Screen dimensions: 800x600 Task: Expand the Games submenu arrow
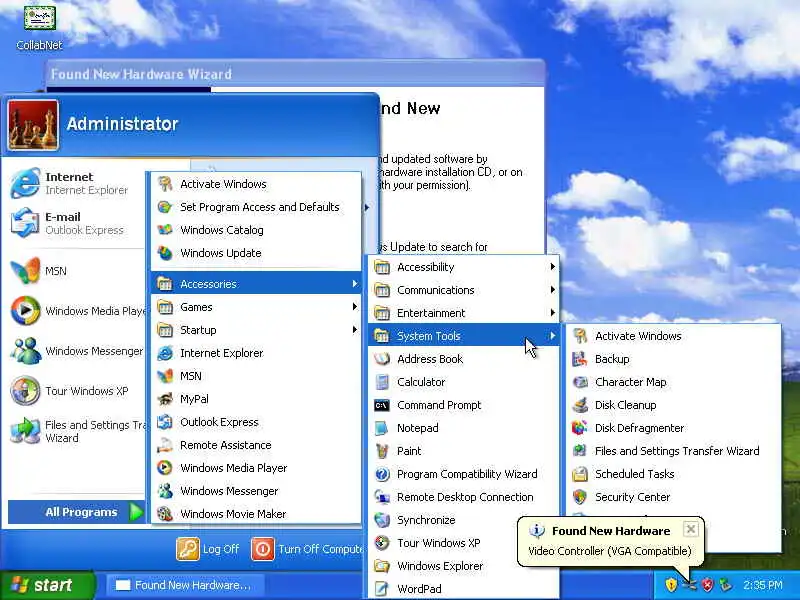355,307
